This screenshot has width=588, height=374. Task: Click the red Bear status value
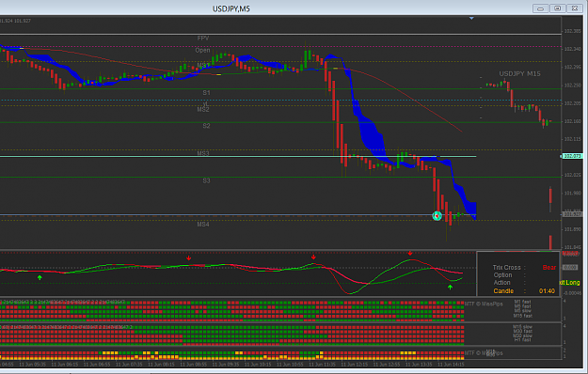point(549,267)
